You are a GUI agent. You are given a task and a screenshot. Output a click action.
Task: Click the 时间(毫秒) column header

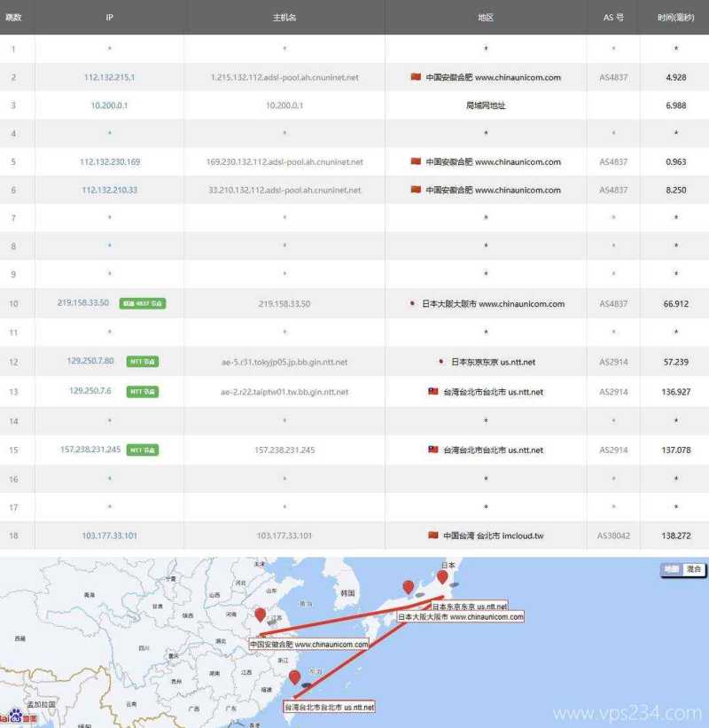[x=675, y=18]
